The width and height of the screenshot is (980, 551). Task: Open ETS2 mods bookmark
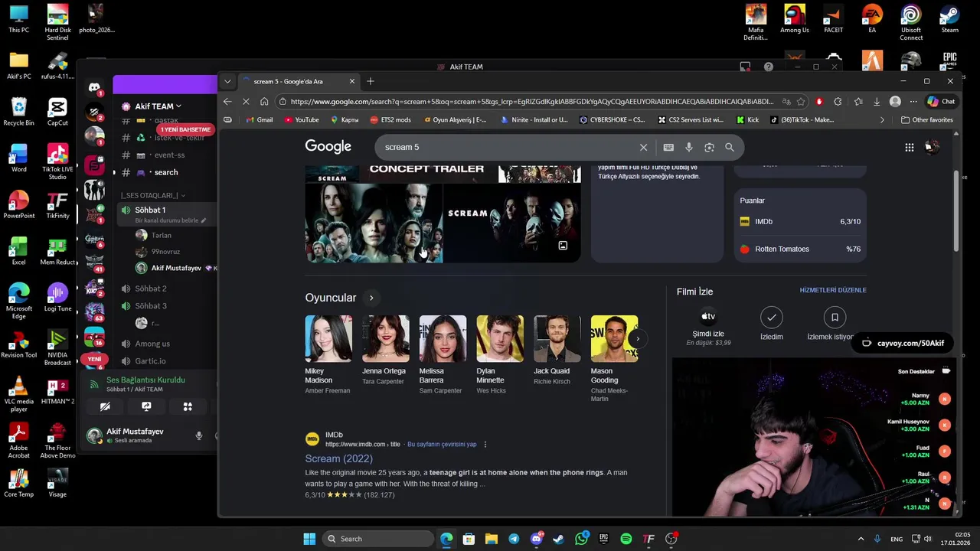(x=390, y=119)
